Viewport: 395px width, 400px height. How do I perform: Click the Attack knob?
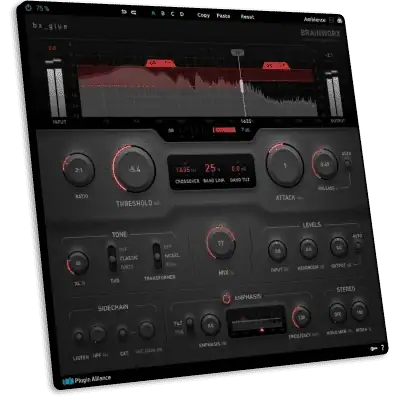point(285,165)
